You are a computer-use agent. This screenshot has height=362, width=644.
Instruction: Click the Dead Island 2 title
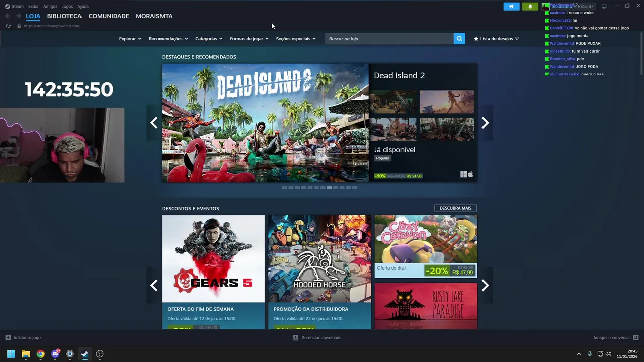[x=399, y=75]
